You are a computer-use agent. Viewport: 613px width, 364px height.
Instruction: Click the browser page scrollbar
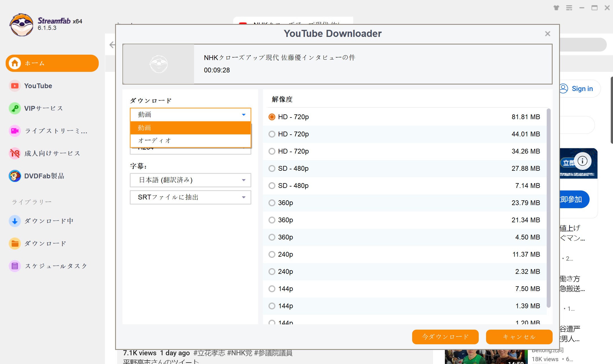point(611,110)
